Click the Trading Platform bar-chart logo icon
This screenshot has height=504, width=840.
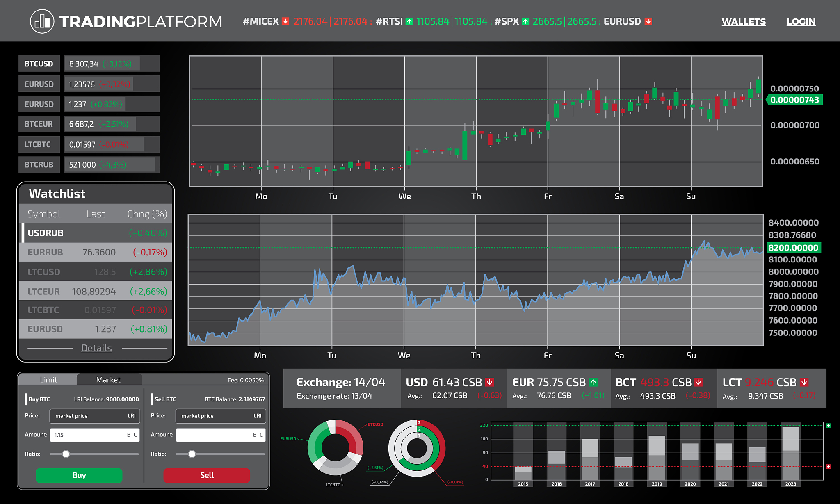(x=42, y=21)
